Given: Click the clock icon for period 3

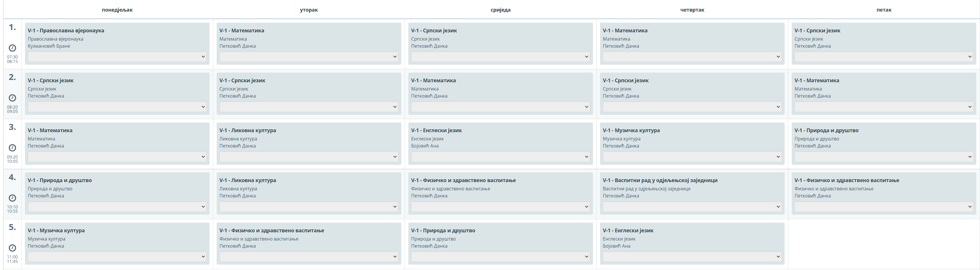Looking at the screenshot, I should coord(12,148).
